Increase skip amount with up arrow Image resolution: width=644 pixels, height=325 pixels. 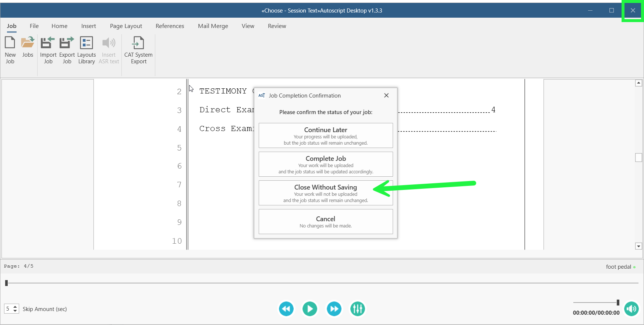[x=15, y=307]
